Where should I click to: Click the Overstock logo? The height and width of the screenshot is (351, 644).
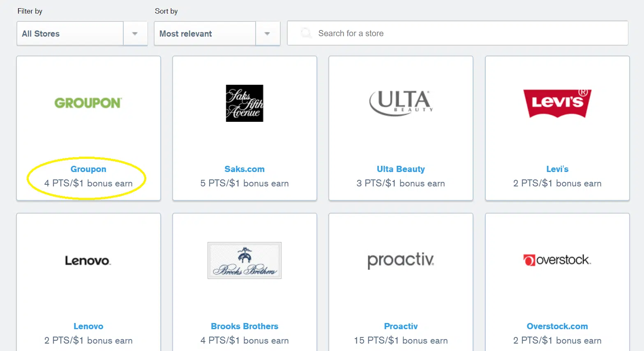click(x=557, y=260)
